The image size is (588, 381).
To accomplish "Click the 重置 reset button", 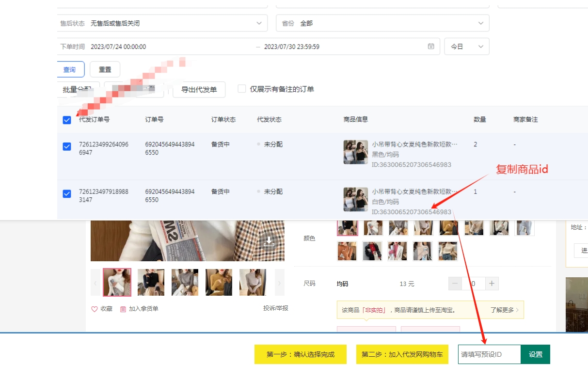I will click(105, 69).
